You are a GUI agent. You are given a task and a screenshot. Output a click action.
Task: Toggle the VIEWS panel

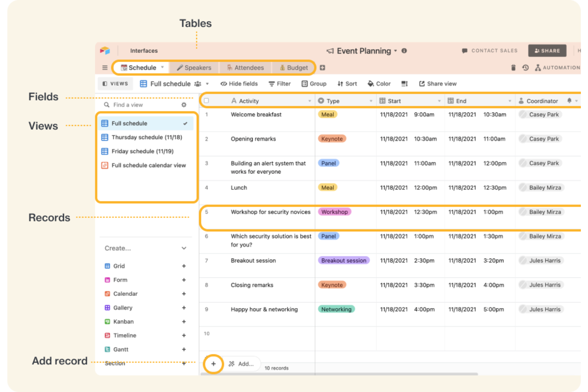(x=115, y=83)
